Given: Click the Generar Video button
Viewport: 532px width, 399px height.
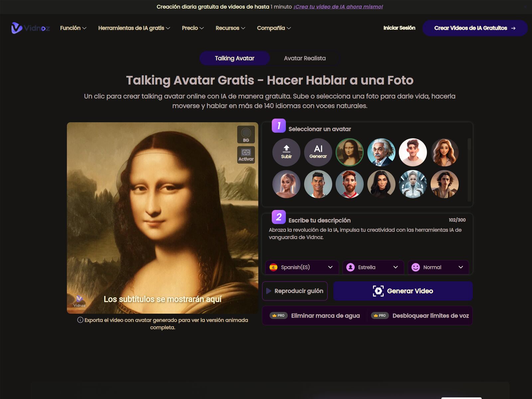Looking at the screenshot, I should coord(403,291).
